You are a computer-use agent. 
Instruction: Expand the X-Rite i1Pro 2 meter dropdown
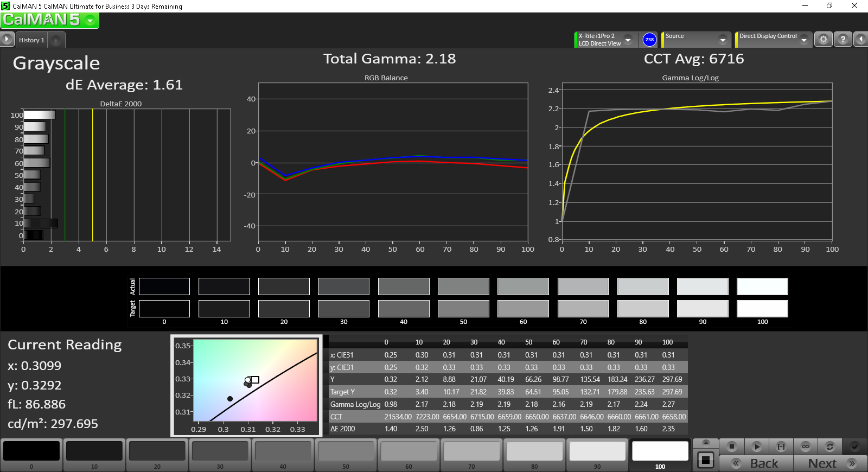pos(628,40)
